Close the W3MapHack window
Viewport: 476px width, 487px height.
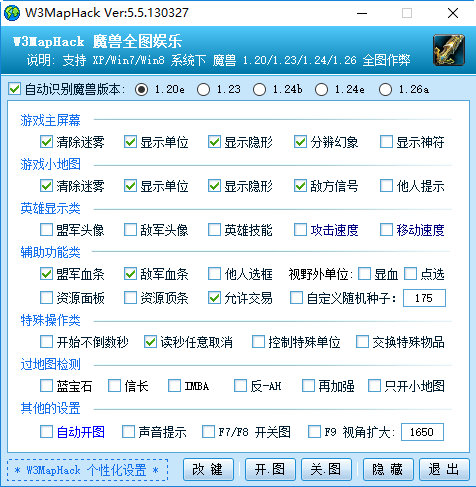pyautogui.click(x=453, y=13)
